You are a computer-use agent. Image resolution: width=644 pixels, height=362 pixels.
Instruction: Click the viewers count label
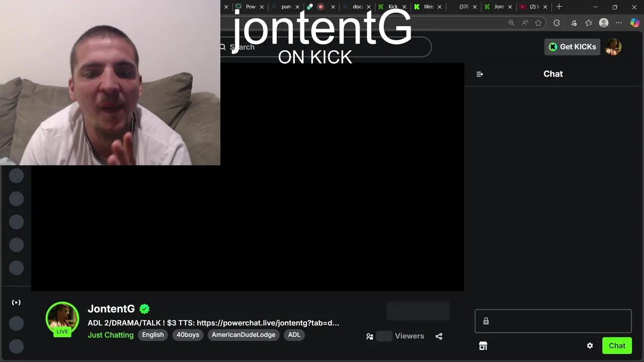point(410,336)
